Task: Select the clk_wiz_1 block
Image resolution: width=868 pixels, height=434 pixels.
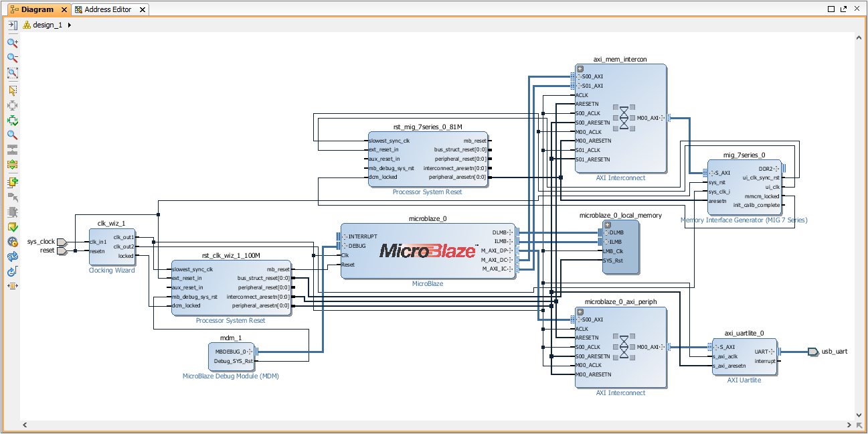Action: click(112, 246)
